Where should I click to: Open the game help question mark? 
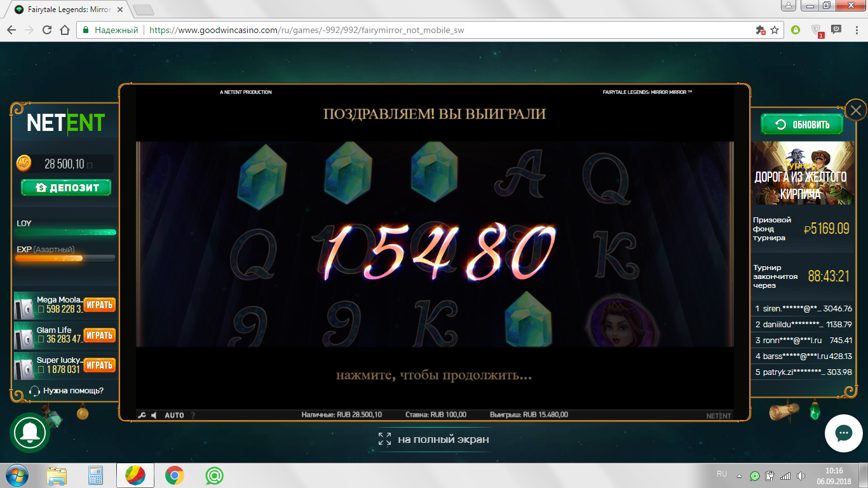[x=193, y=415]
